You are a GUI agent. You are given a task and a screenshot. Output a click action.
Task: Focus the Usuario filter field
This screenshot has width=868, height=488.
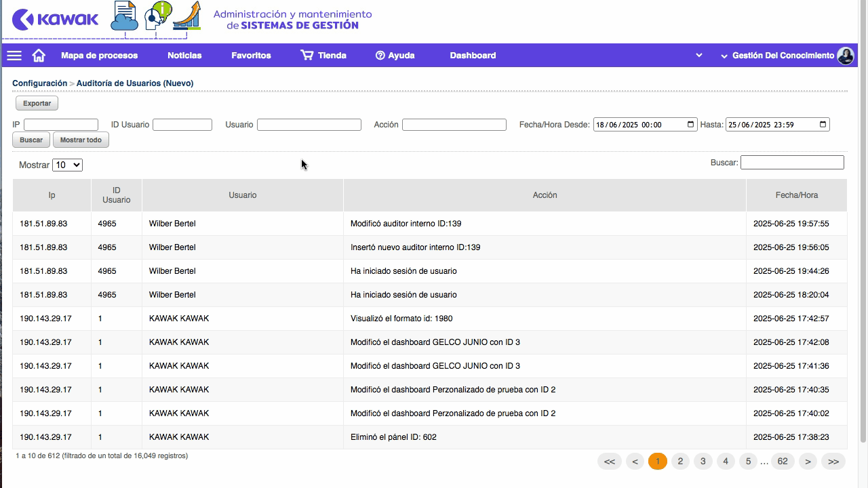[309, 125]
